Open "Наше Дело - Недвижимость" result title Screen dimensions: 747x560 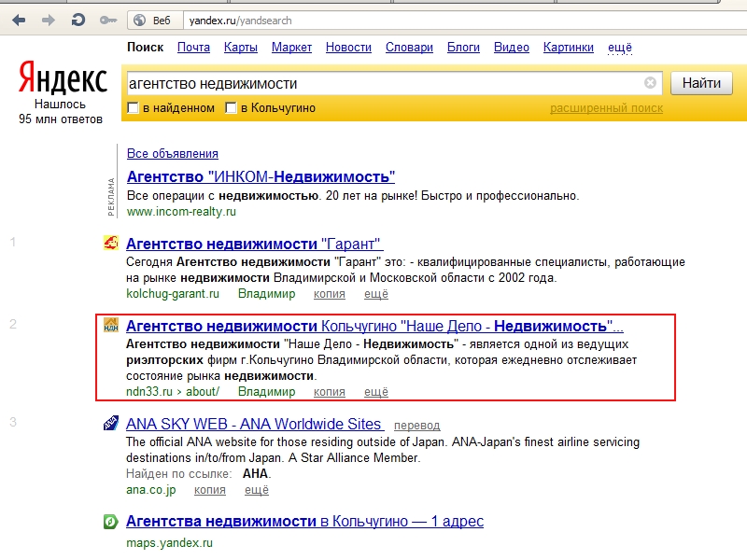(374, 326)
